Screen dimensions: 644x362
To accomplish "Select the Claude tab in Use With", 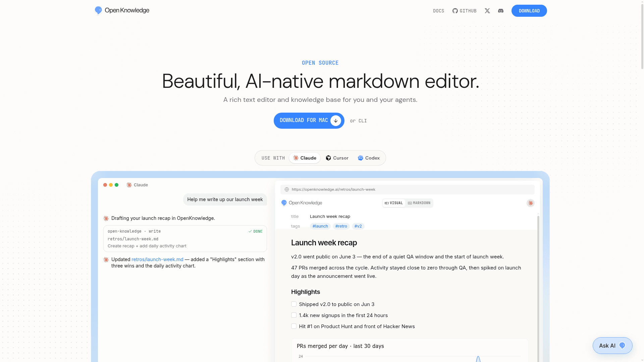I will (x=305, y=158).
